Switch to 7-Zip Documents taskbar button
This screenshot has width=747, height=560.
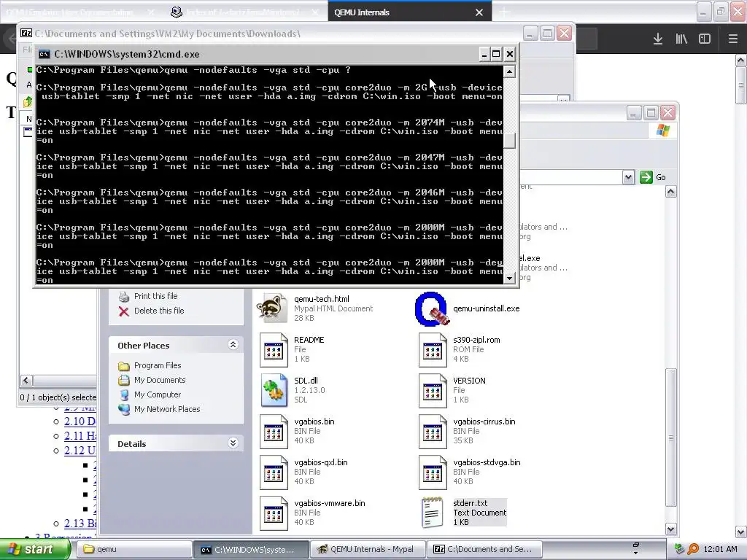(x=485, y=549)
